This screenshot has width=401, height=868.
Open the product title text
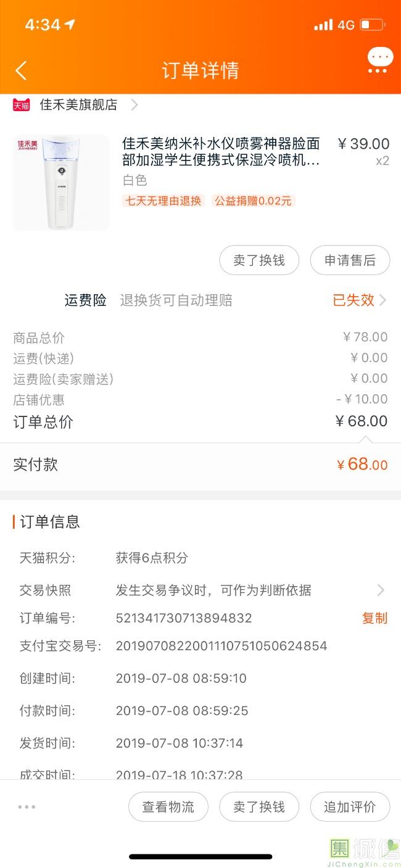[221, 152]
